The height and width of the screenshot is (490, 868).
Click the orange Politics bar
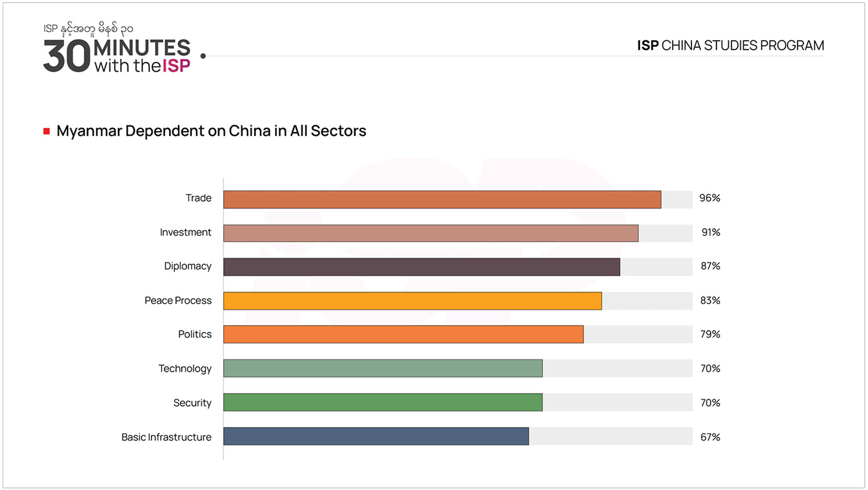point(403,334)
